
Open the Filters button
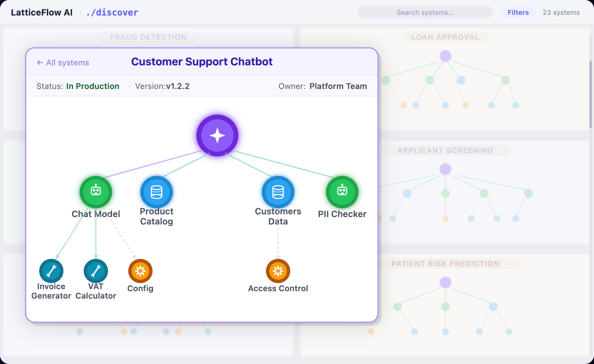(x=518, y=12)
